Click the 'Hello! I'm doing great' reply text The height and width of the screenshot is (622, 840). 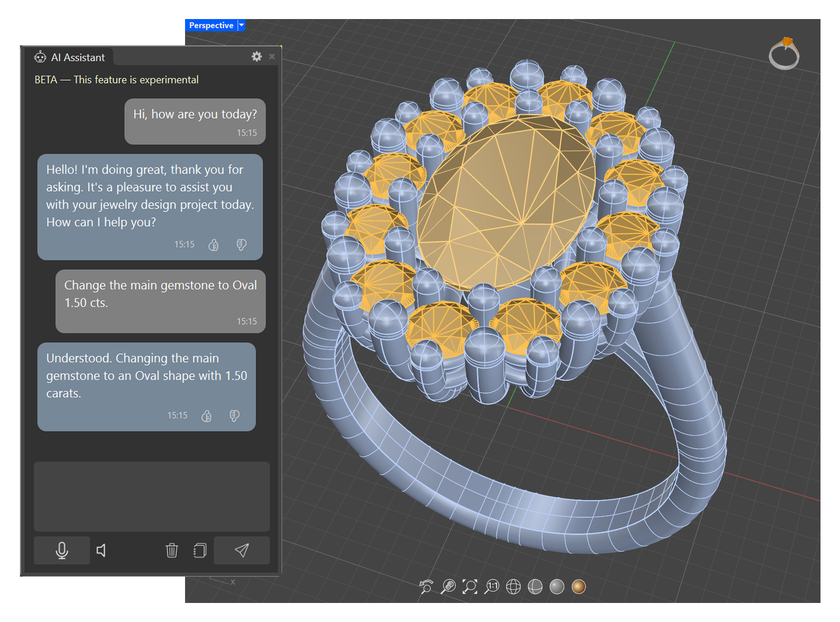[x=150, y=196]
